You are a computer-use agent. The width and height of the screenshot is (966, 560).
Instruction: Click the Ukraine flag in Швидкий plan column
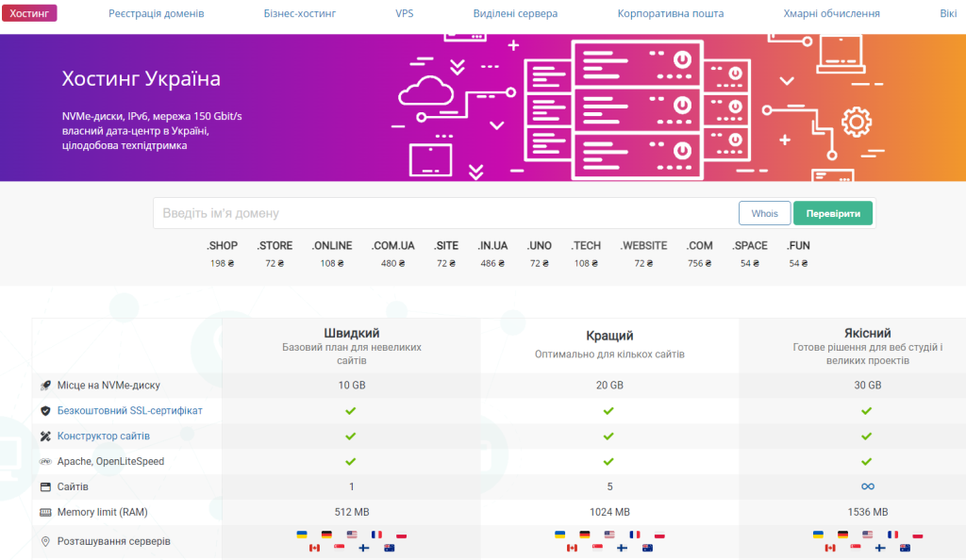pos(302,535)
